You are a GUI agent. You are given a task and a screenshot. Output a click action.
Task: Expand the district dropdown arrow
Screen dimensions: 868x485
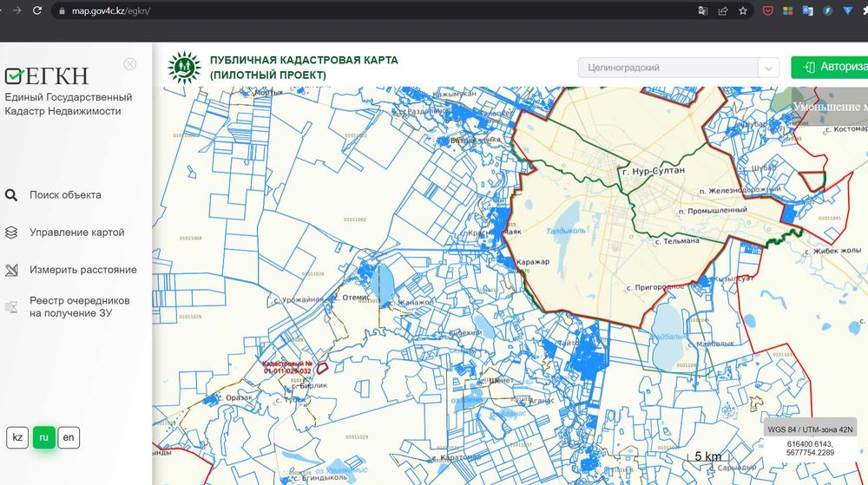pos(768,68)
